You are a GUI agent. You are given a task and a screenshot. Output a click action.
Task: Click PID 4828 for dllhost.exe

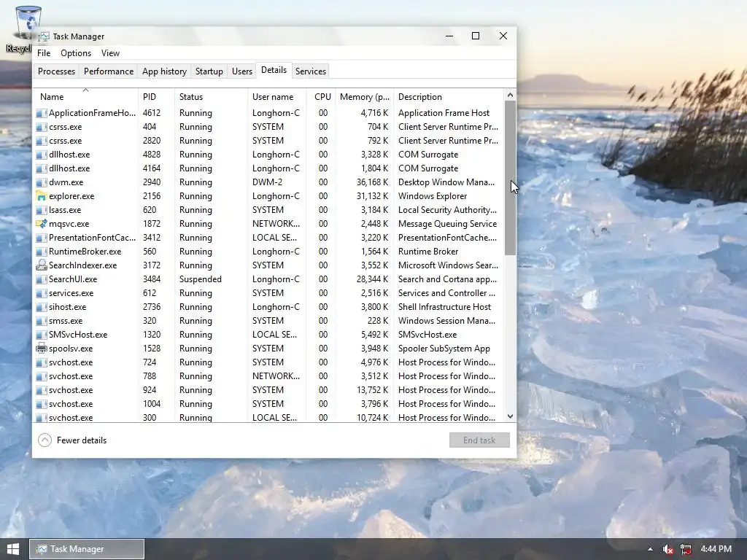(x=152, y=155)
